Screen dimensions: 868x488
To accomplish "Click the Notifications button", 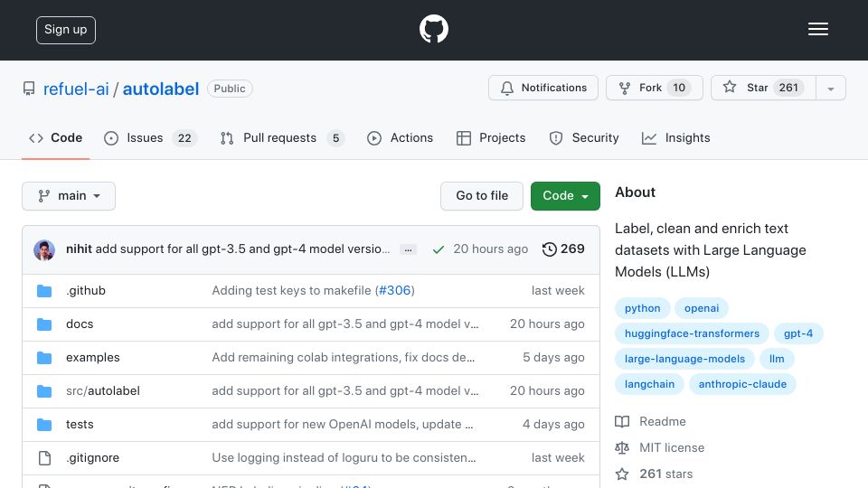I will point(543,88).
